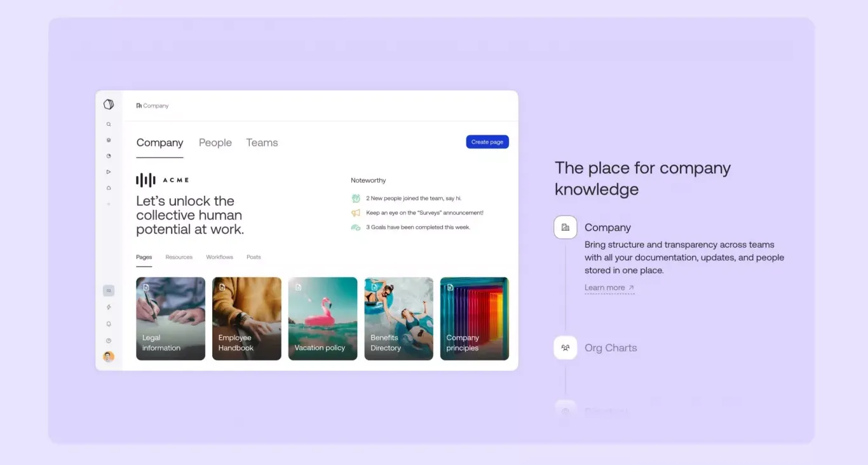Open the home icon in sidebar
This screenshot has width=868, height=465.
tap(109, 188)
